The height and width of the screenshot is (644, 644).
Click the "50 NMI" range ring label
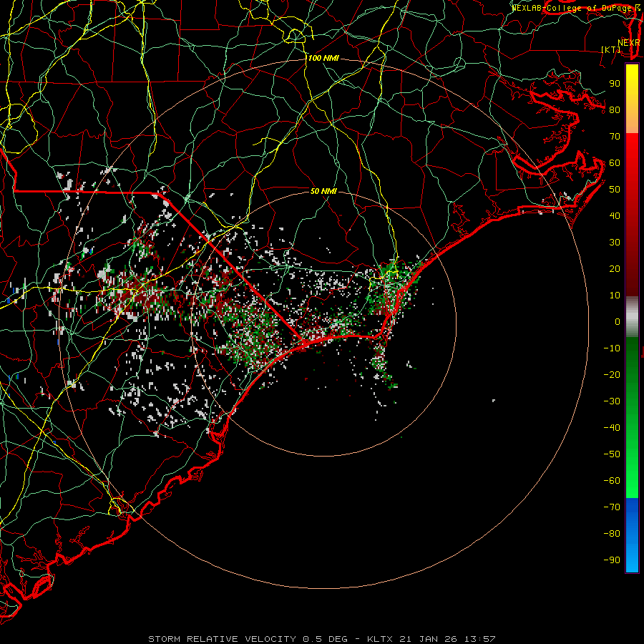(323, 191)
